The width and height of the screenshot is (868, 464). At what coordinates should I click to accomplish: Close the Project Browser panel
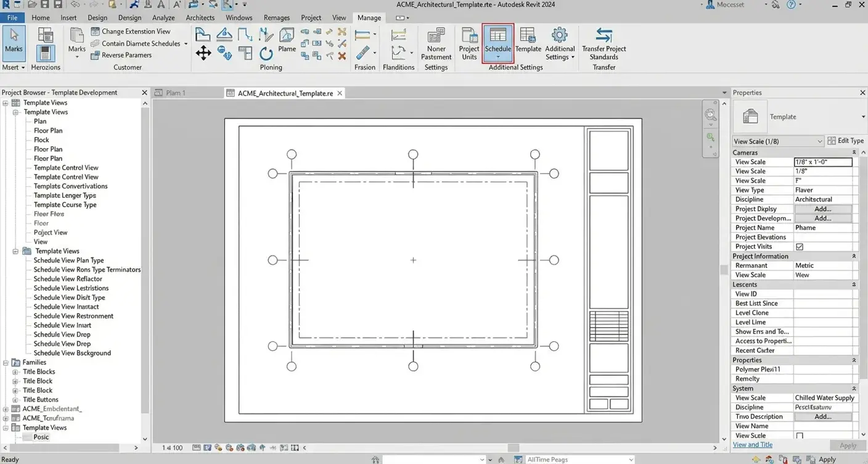(144, 93)
